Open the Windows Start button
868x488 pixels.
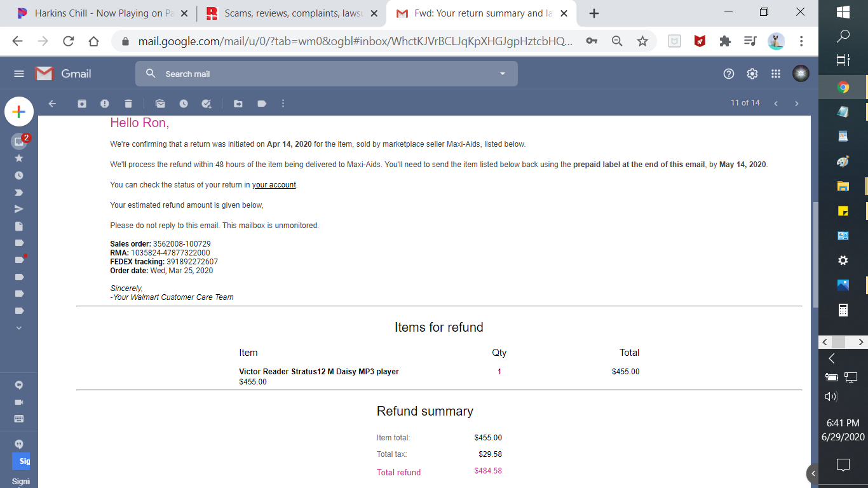point(843,12)
